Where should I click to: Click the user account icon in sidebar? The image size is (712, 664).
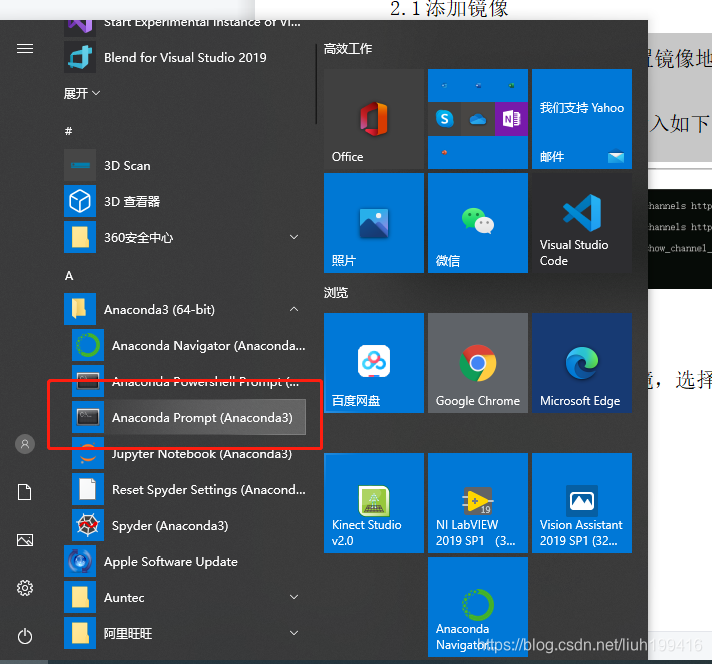pyautogui.click(x=25, y=444)
